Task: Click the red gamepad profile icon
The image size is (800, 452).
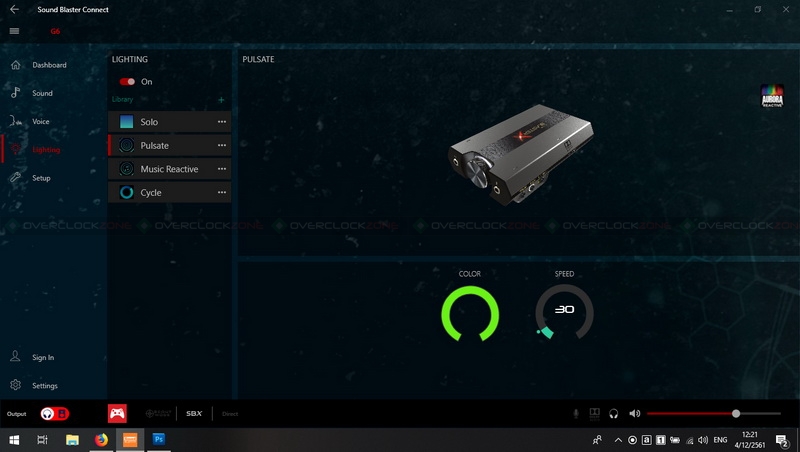Action: 117,413
